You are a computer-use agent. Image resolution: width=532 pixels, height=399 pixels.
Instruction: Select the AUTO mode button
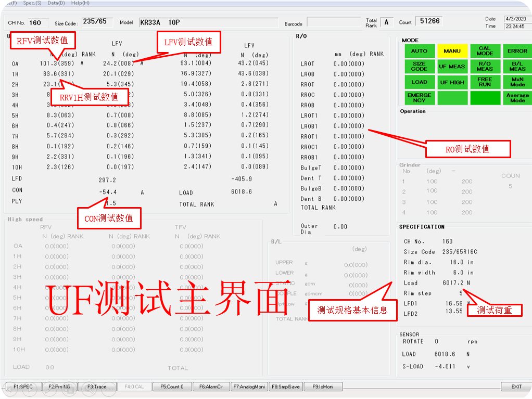[419, 51]
